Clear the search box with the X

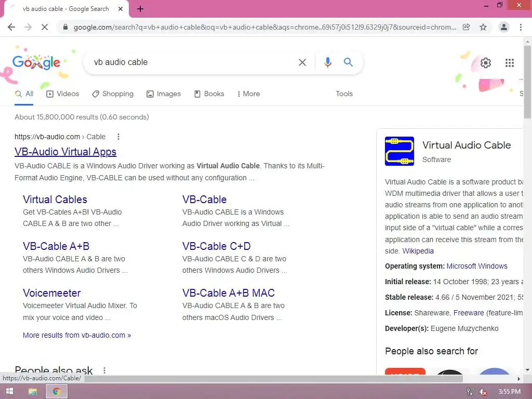[x=302, y=62]
